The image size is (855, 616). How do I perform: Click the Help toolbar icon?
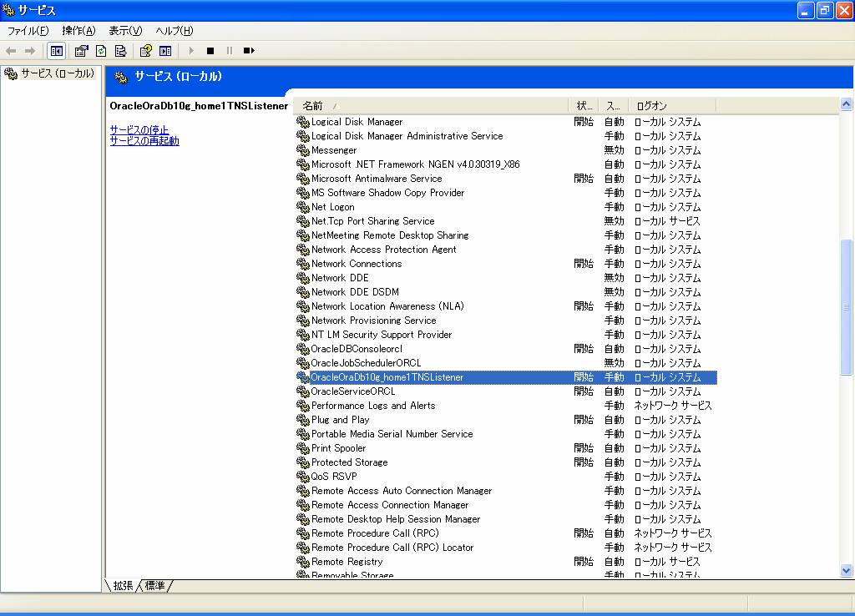[x=145, y=51]
